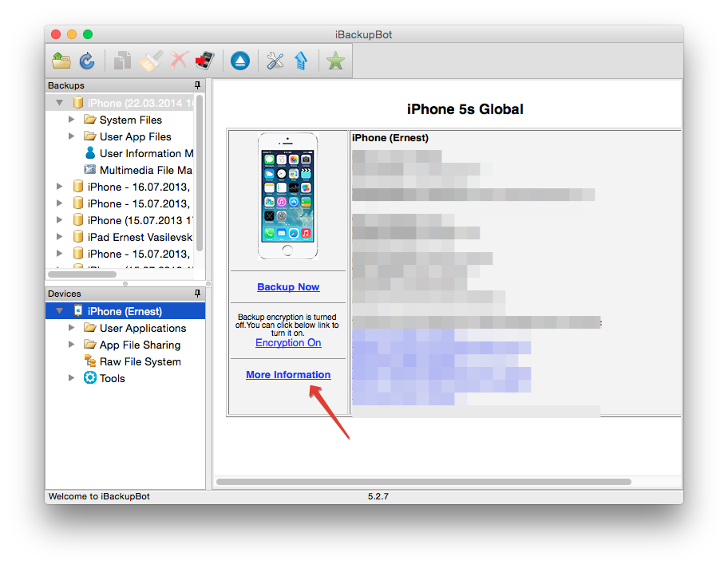The image size is (728, 568).
Task: Expand the Tools node under Devices
Action: pyautogui.click(x=72, y=378)
